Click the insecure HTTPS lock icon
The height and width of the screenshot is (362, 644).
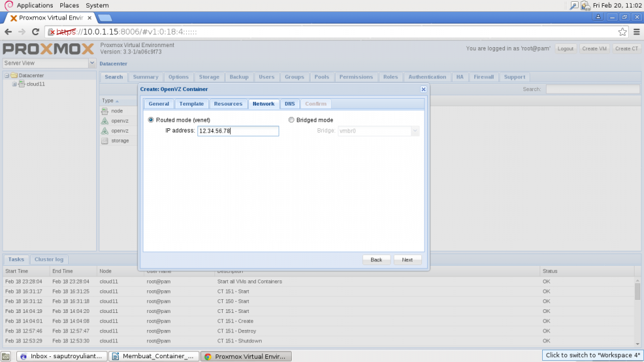coord(51,31)
